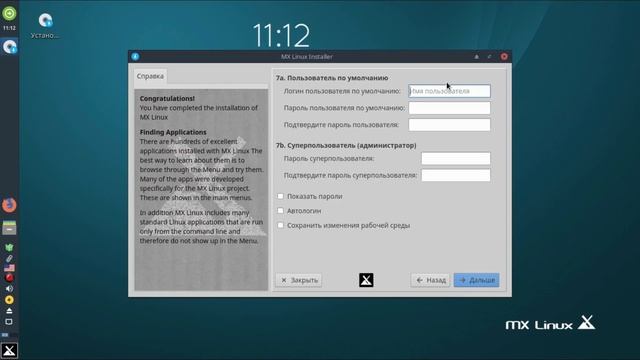The height and width of the screenshot is (360, 640).
Task: Focus the default user password field
Action: [449, 108]
